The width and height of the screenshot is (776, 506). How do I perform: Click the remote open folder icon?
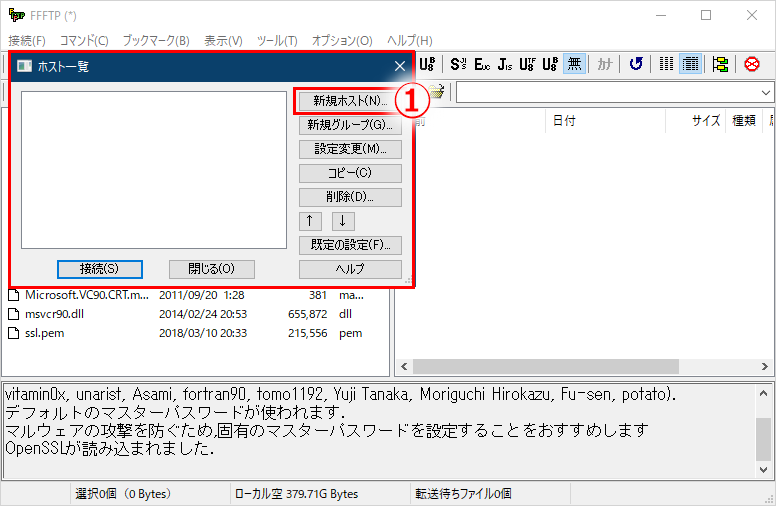436,92
